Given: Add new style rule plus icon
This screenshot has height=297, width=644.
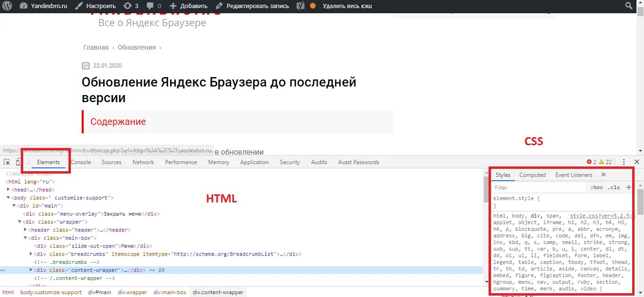Looking at the screenshot, I should tap(628, 188).
